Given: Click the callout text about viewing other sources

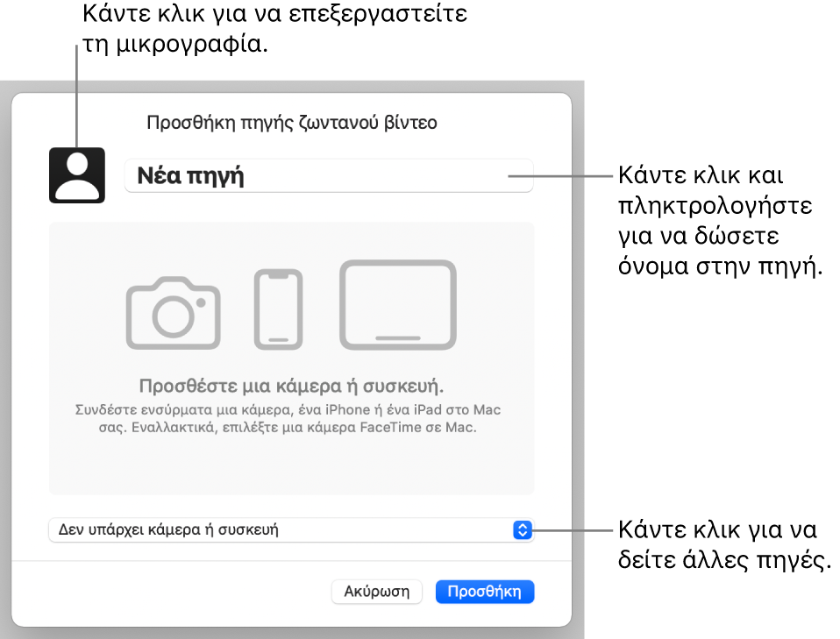Looking at the screenshot, I should pos(723,545).
